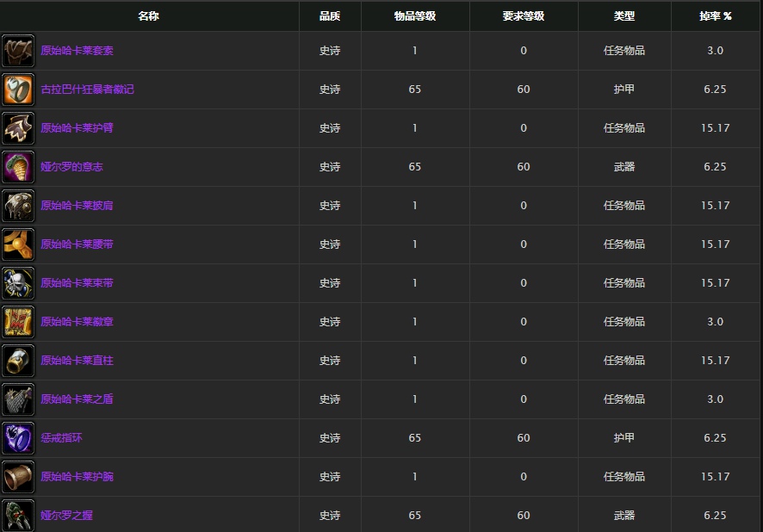Sort items by 掉率 % header

coord(715,16)
